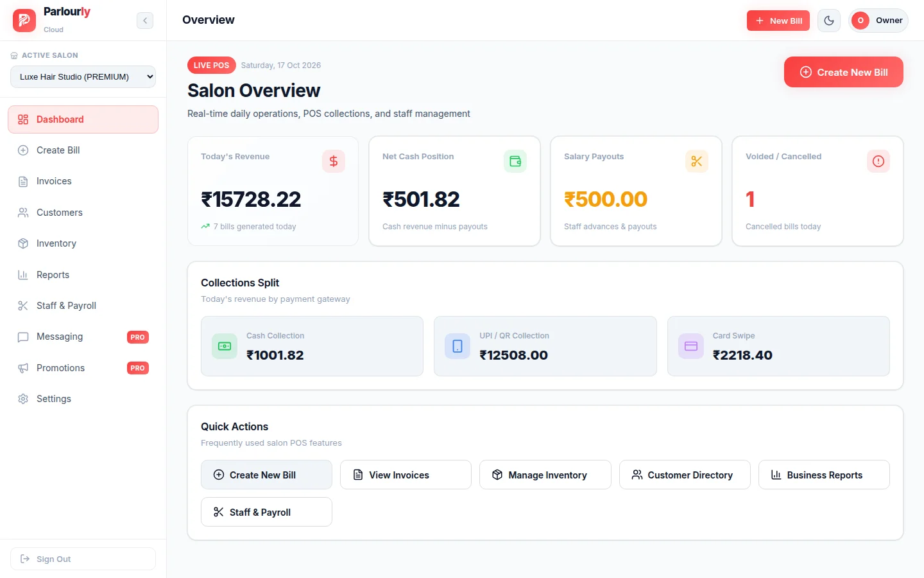Click the ₹15728.22 revenue value
This screenshot has width=924, height=578.
pos(251,199)
